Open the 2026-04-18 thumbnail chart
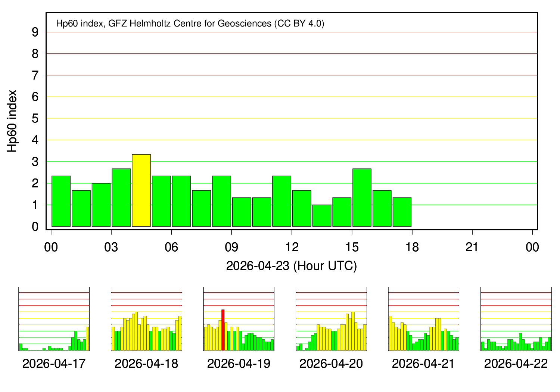The width and height of the screenshot is (560, 392). coord(146,319)
